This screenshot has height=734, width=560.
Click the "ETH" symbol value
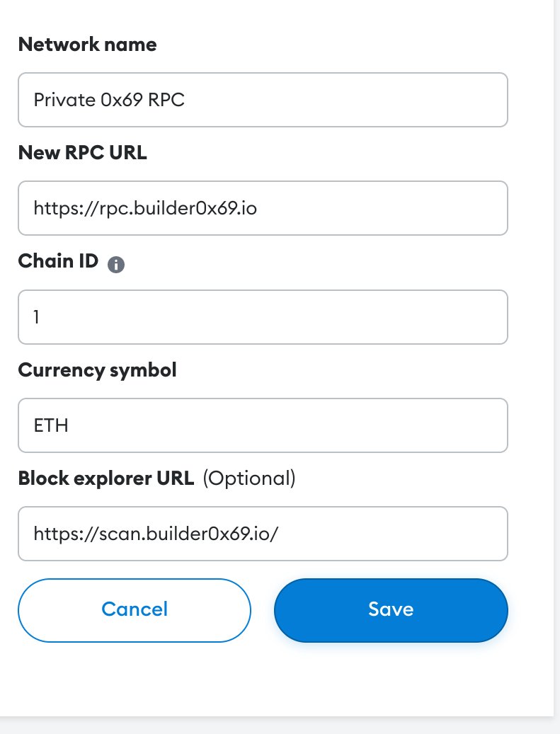coord(51,425)
